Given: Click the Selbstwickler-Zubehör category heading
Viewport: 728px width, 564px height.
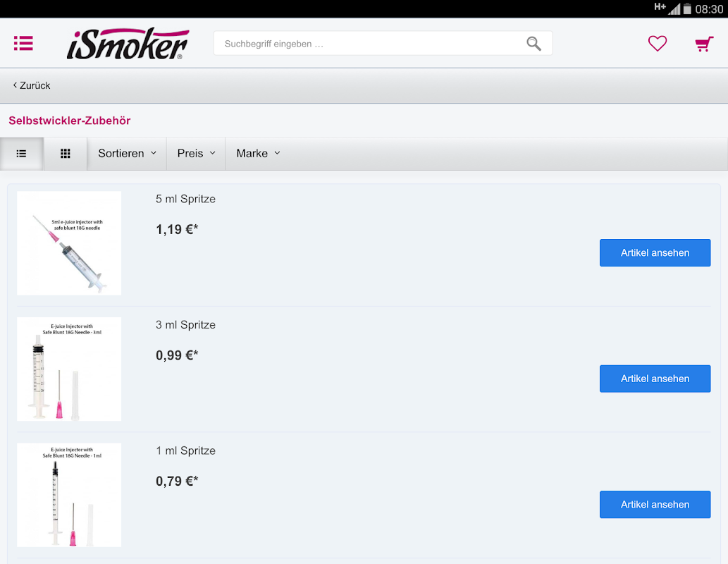Looking at the screenshot, I should [x=70, y=121].
